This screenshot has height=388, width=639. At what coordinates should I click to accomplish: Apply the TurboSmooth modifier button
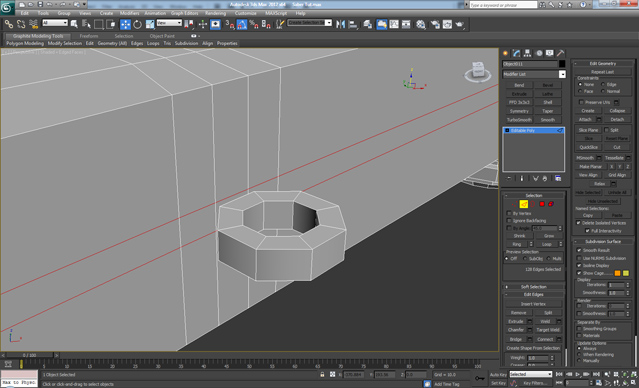tap(519, 120)
